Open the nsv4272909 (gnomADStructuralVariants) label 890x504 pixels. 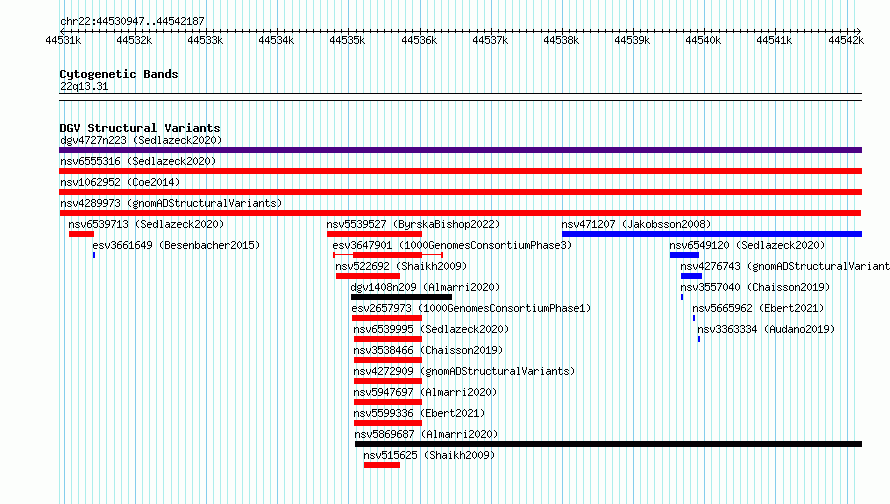[x=464, y=371]
